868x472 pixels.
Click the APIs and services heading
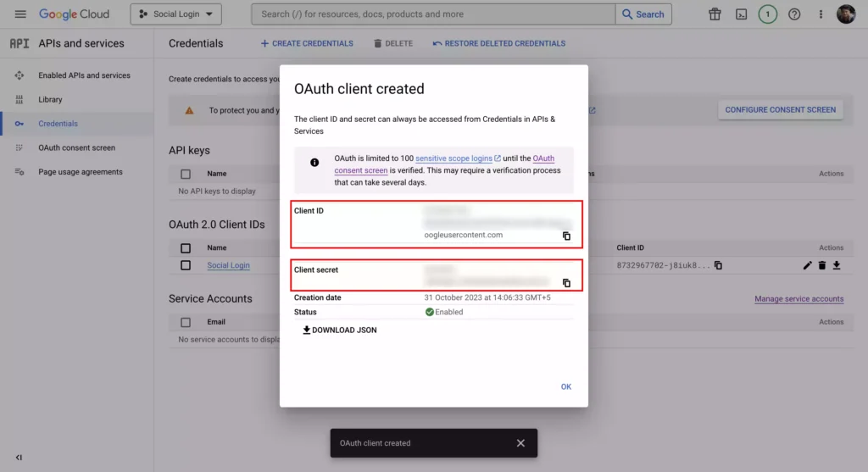81,43
